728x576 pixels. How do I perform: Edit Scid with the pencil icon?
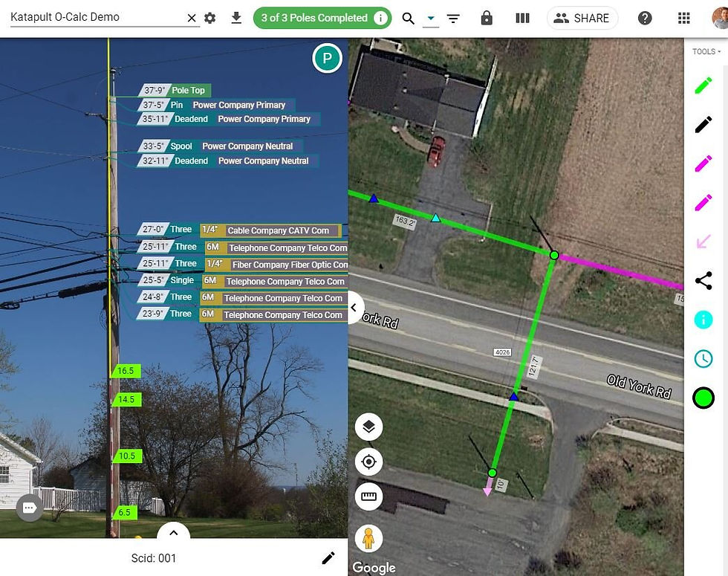(328, 558)
